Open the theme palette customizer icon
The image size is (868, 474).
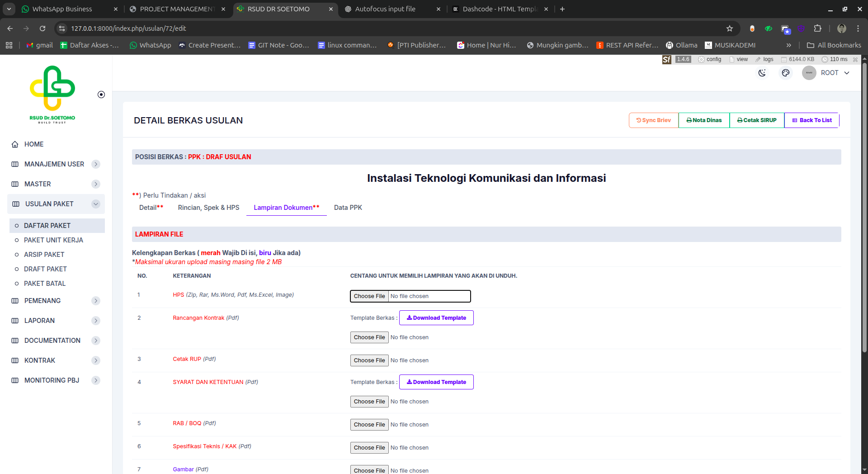click(786, 73)
